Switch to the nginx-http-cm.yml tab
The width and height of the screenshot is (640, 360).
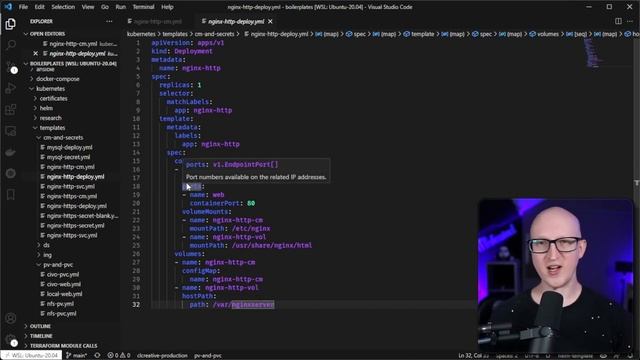pos(158,22)
